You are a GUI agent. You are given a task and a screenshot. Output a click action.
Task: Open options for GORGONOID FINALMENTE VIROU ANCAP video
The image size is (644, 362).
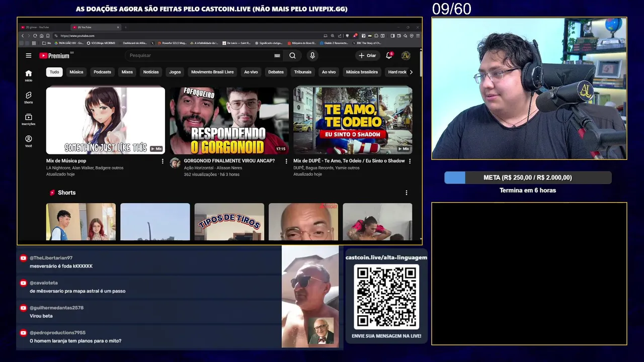[286, 161]
